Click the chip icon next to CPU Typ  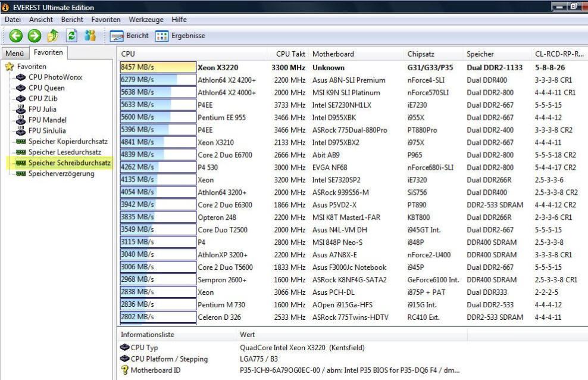click(x=124, y=347)
